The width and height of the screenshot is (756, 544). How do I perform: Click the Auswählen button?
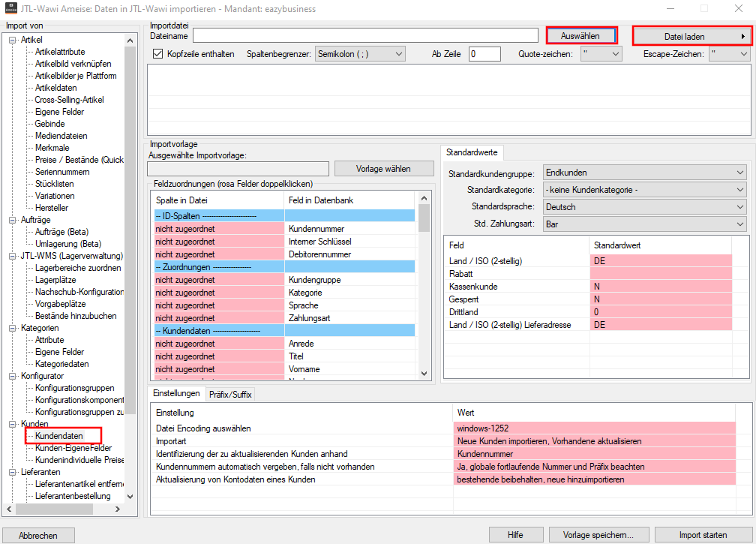point(581,36)
